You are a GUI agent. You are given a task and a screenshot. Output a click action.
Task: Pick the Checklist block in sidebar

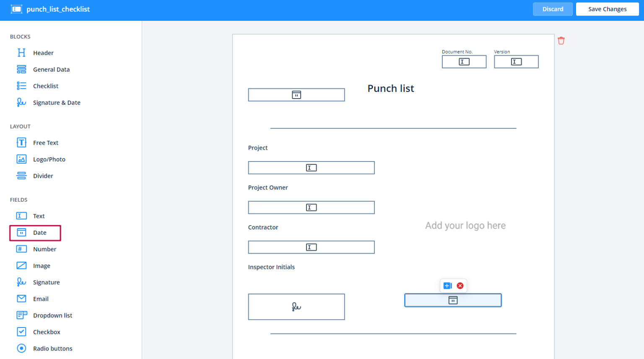[45, 86]
